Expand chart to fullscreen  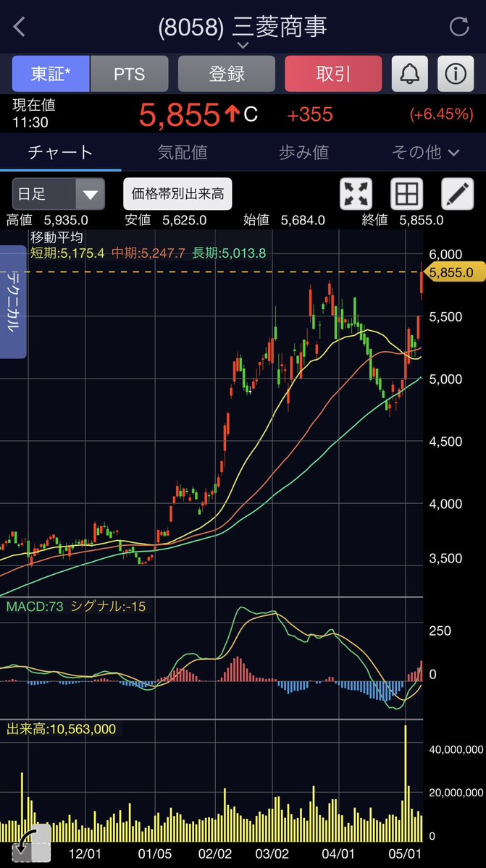356,194
